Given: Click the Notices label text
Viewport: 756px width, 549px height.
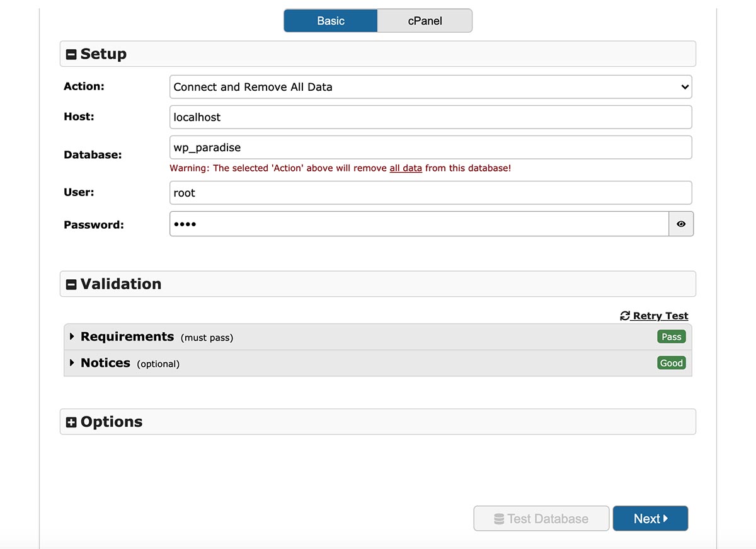Looking at the screenshot, I should [x=105, y=363].
